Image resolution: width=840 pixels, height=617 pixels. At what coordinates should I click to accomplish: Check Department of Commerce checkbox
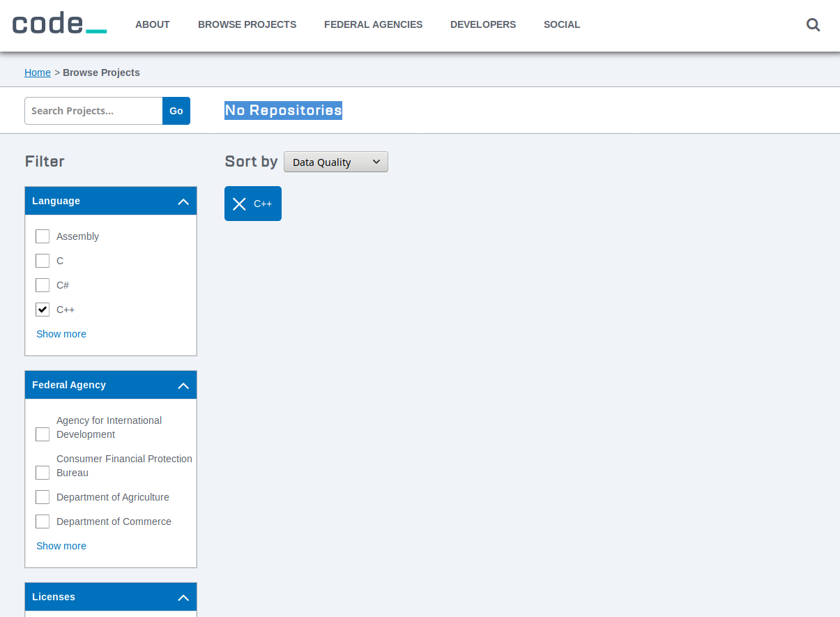click(x=43, y=521)
